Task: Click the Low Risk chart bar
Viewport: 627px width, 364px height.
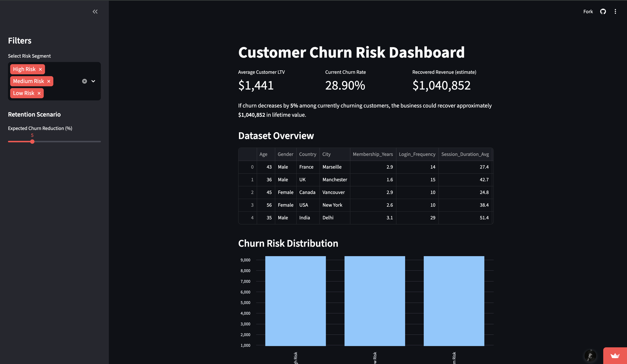Action: [x=375, y=301]
